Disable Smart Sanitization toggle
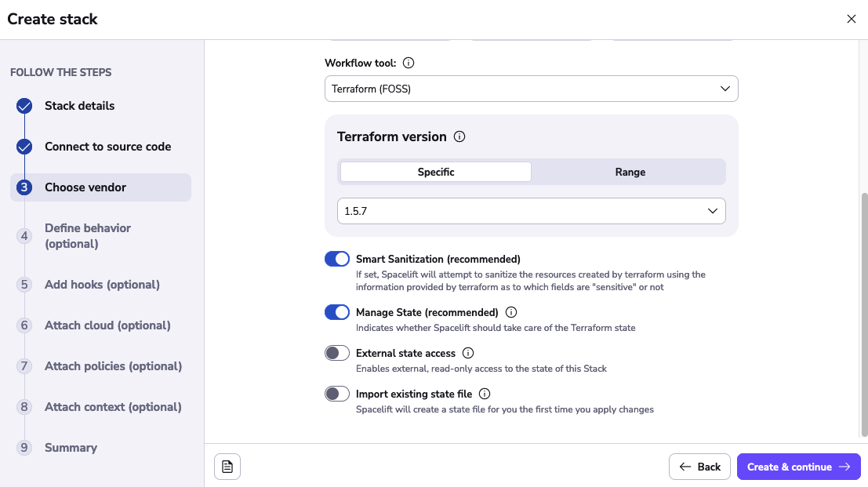The image size is (868, 487). (337, 260)
